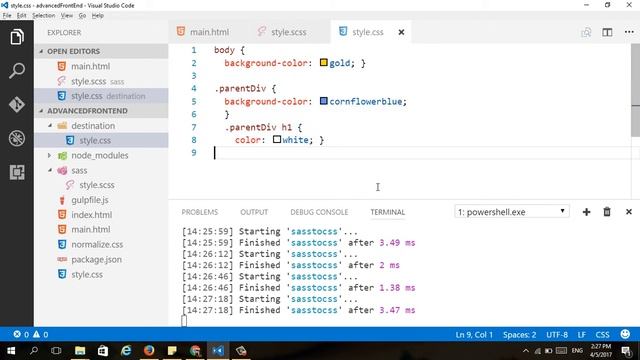Click the warnings count in status bar
The width and height of the screenshot is (640, 360).
coord(40,334)
